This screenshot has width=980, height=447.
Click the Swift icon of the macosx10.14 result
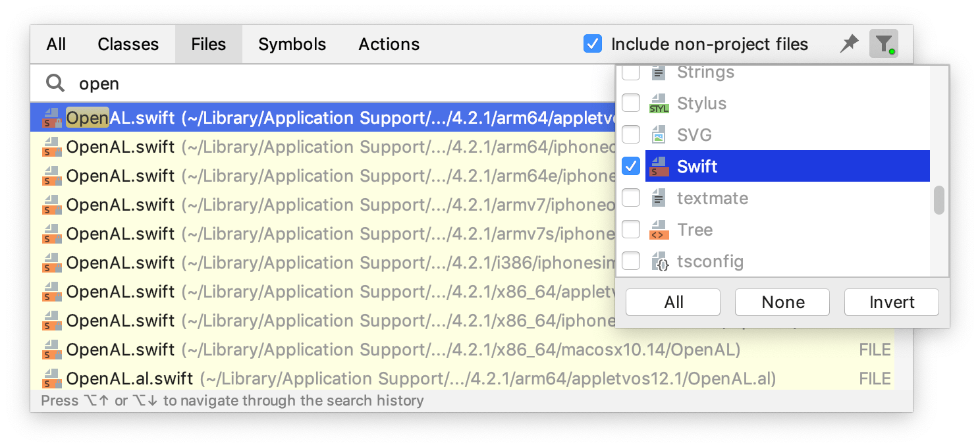click(52, 350)
